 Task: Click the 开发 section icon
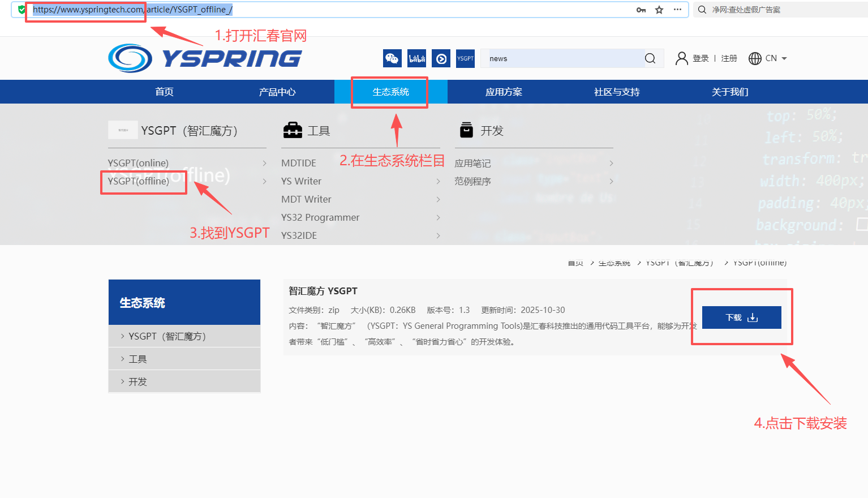click(x=467, y=130)
